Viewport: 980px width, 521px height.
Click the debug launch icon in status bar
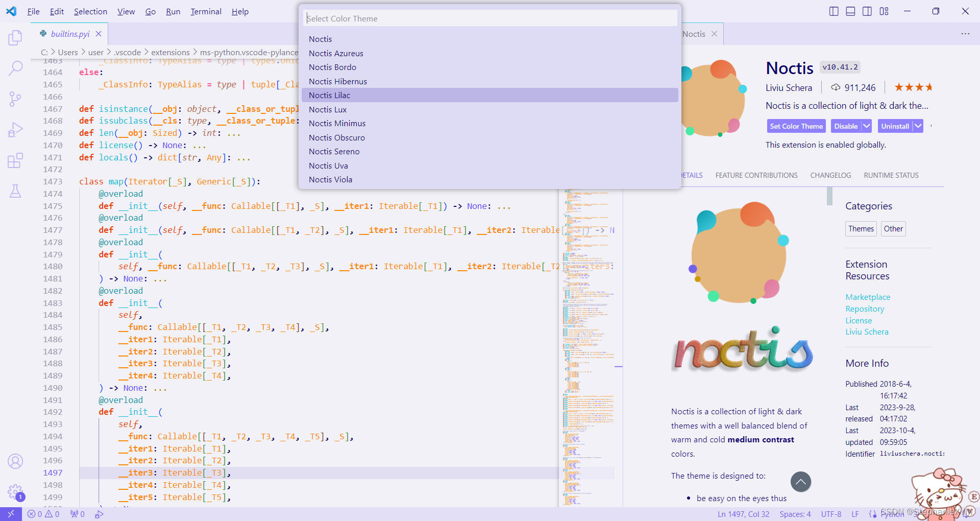coord(99,514)
